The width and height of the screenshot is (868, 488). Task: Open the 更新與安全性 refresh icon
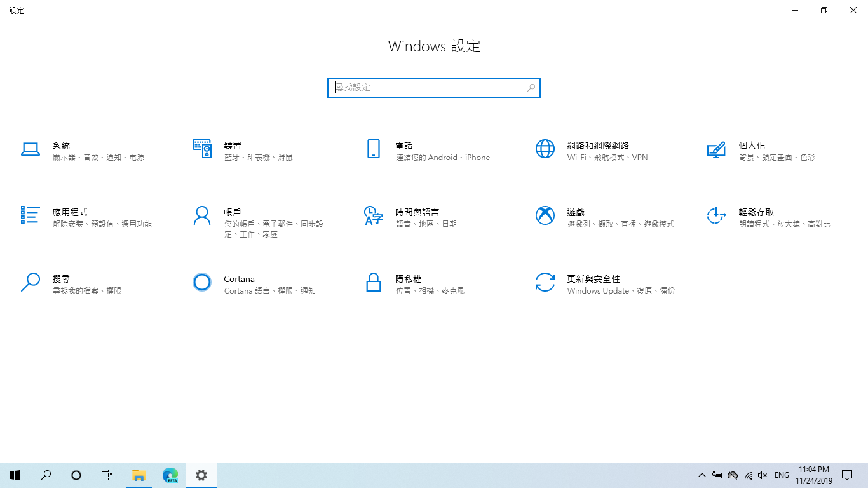click(545, 282)
